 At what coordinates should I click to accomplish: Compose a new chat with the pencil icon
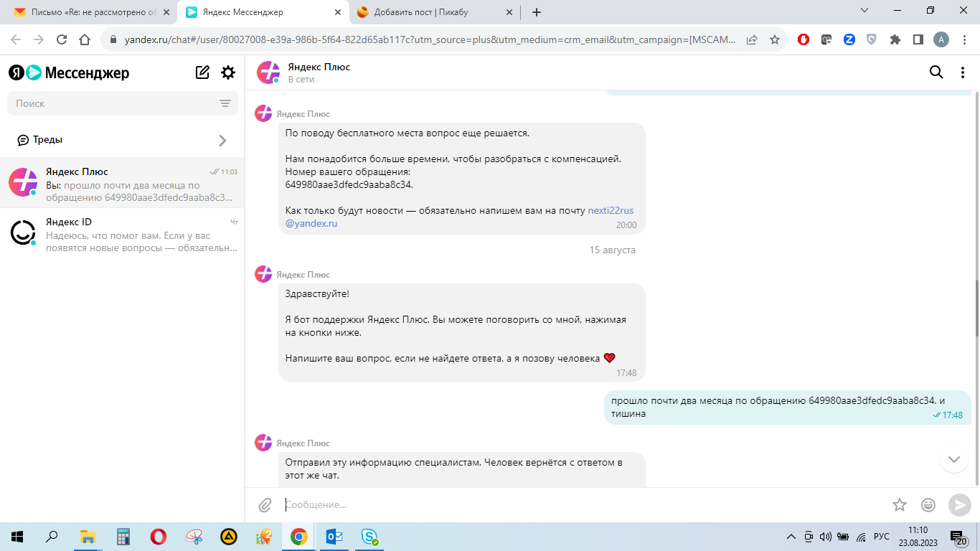point(203,72)
